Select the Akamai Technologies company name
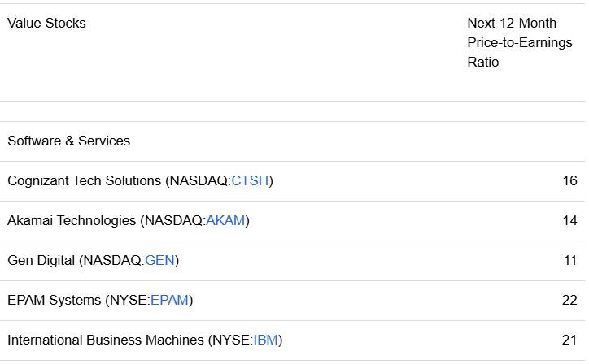Viewport: 589px width, 364px height. [x=72, y=221]
